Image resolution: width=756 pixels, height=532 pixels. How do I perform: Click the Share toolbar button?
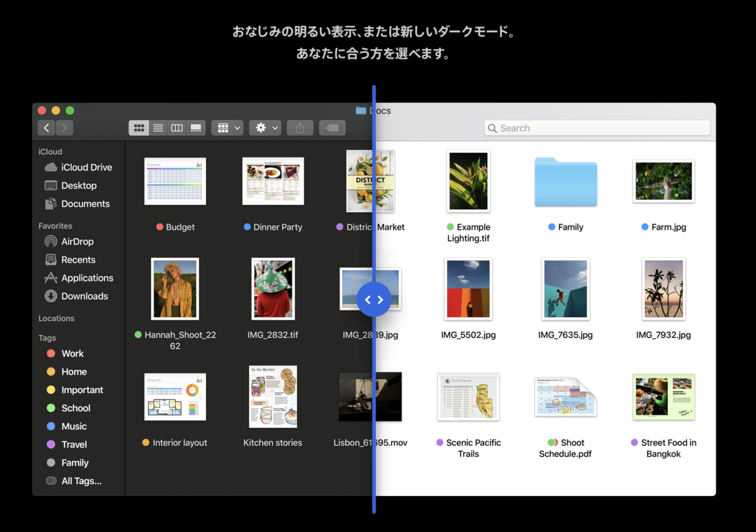pos(300,128)
